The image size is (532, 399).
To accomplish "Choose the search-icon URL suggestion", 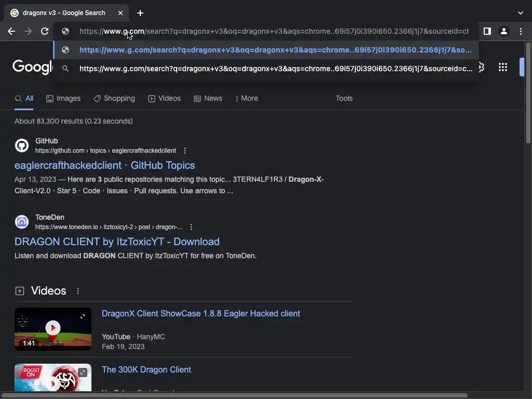I will [266, 69].
